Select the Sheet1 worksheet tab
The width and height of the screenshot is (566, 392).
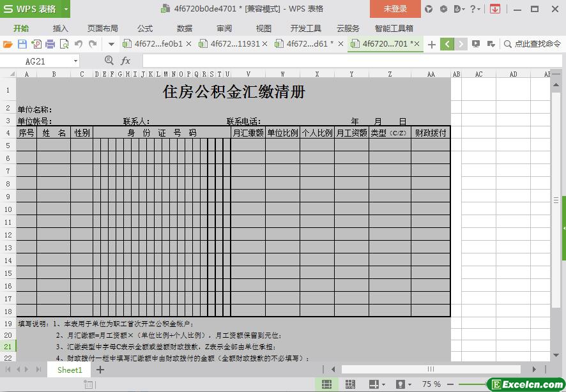coord(70,370)
